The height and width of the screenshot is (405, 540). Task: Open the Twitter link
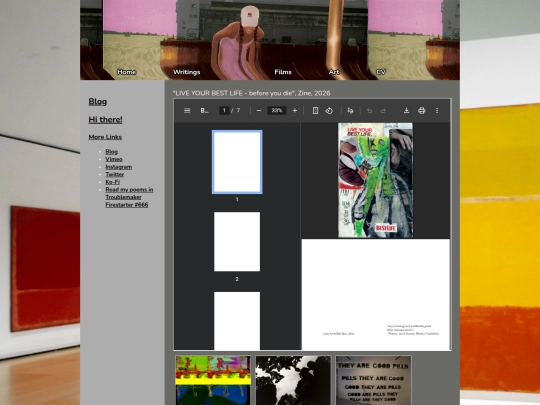click(115, 175)
